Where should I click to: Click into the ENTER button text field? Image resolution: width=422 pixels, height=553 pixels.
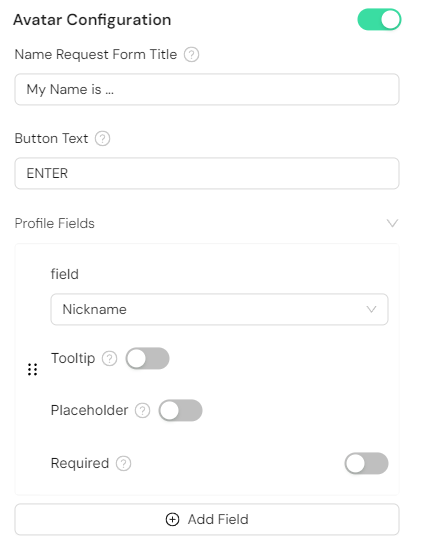(x=207, y=173)
